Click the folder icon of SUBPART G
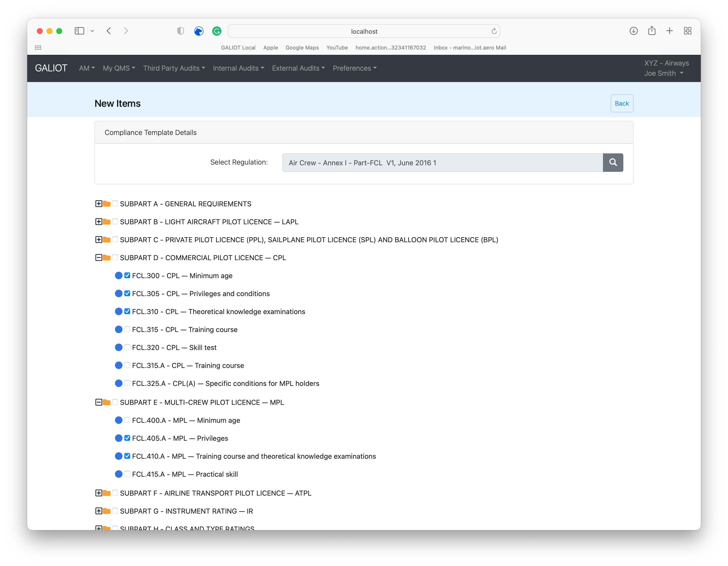 click(x=107, y=511)
